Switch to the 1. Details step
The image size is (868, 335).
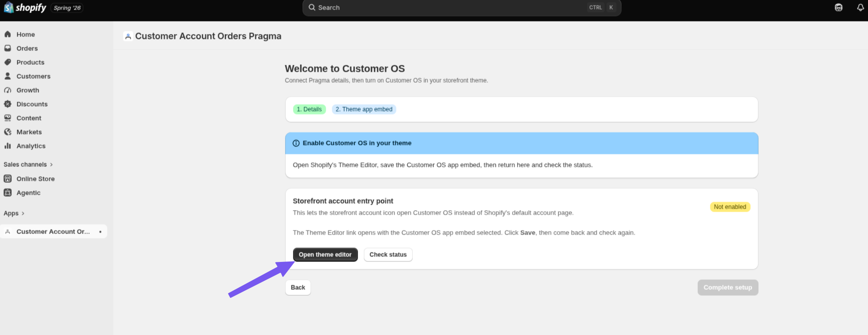point(309,109)
